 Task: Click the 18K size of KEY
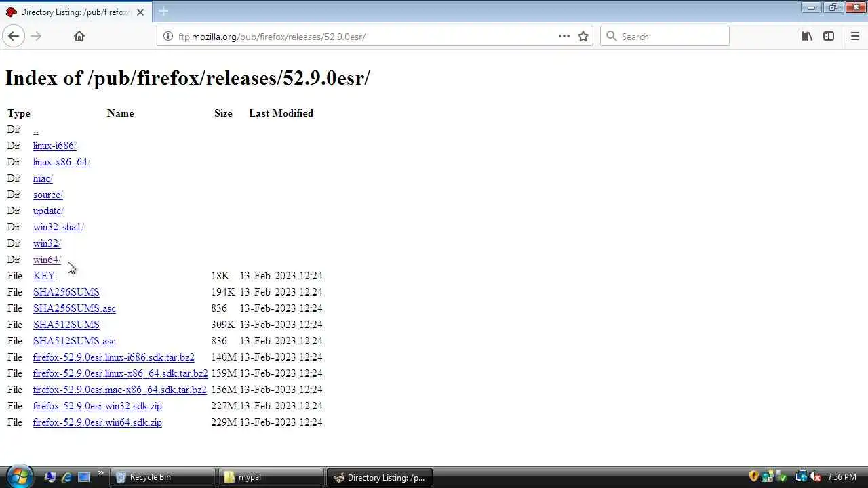pyautogui.click(x=220, y=276)
